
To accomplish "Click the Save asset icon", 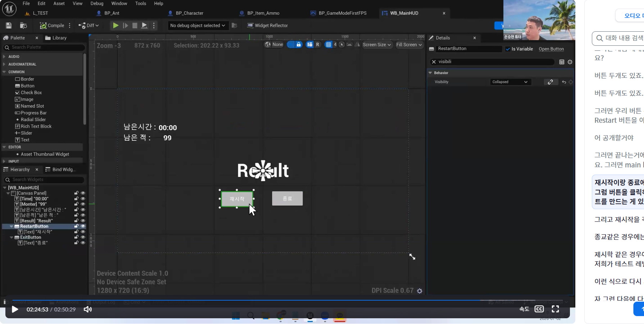I will 9,26.
